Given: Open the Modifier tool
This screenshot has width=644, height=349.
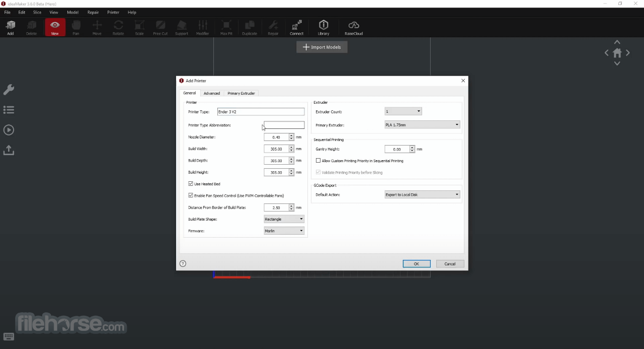Looking at the screenshot, I should (x=203, y=28).
